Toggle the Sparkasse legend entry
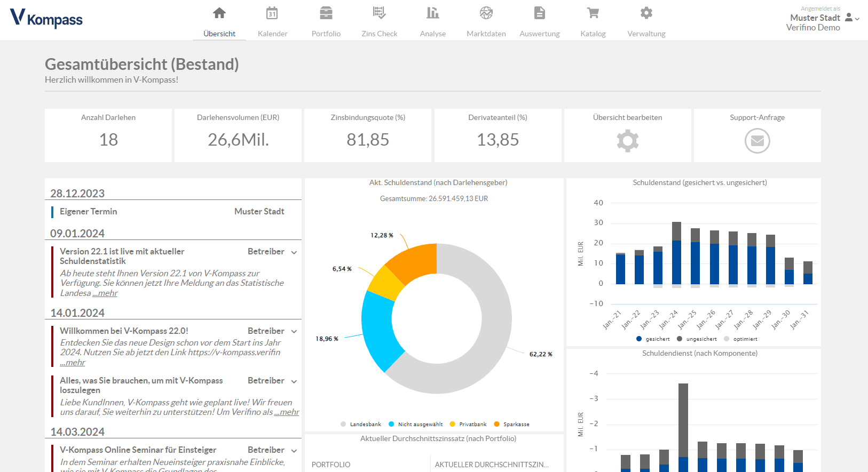This screenshot has width=868, height=472. tap(511, 425)
